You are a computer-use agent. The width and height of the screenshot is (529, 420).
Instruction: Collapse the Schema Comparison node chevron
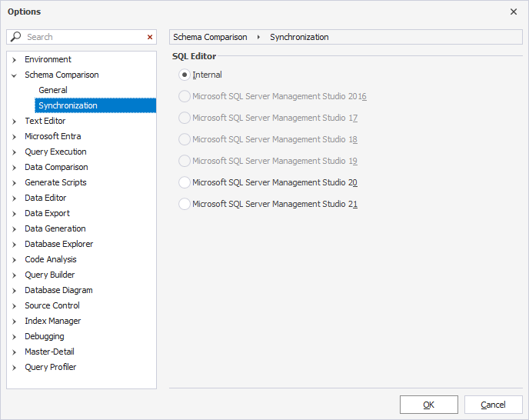(x=14, y=75)
